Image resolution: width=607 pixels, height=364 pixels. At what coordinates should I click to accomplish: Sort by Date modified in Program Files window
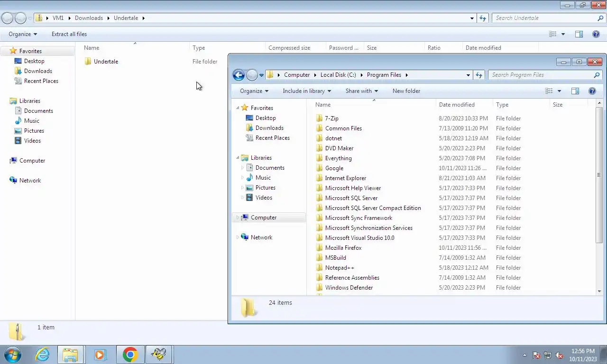(x=457, y=105)
